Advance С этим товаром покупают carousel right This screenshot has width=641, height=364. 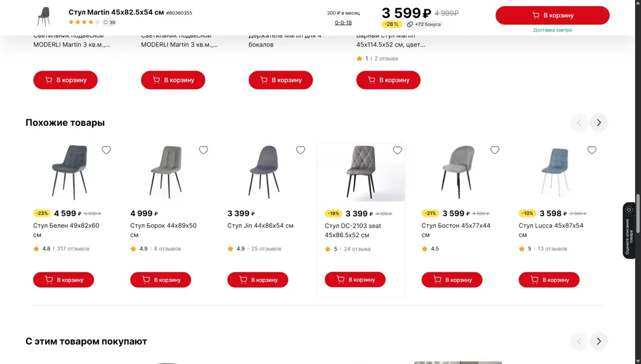[x=599, y=341]
